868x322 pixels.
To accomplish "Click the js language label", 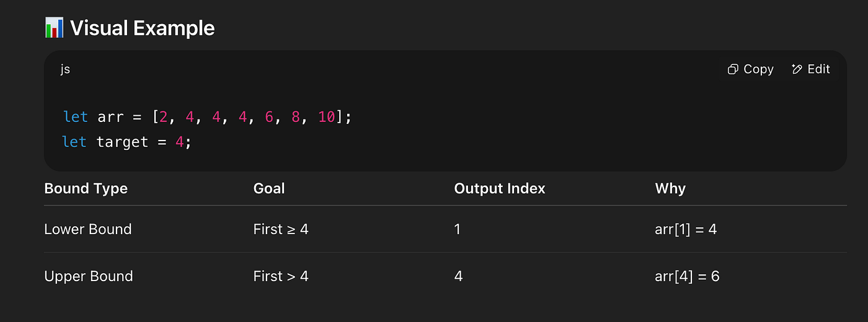I will click(65, 69).
